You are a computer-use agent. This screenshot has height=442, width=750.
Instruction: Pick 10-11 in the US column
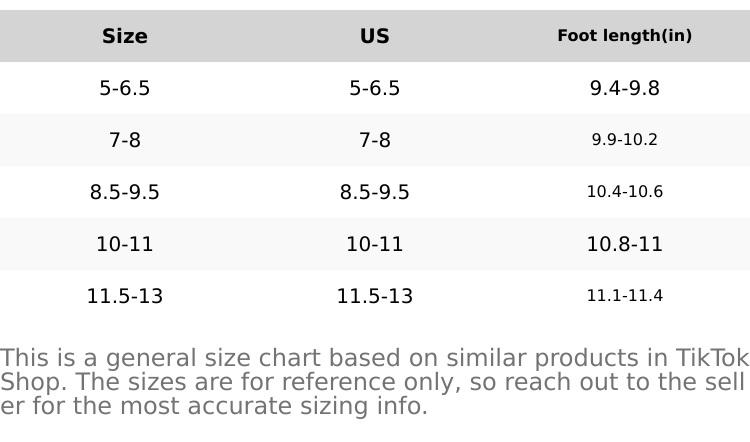[x=375, y=244]
